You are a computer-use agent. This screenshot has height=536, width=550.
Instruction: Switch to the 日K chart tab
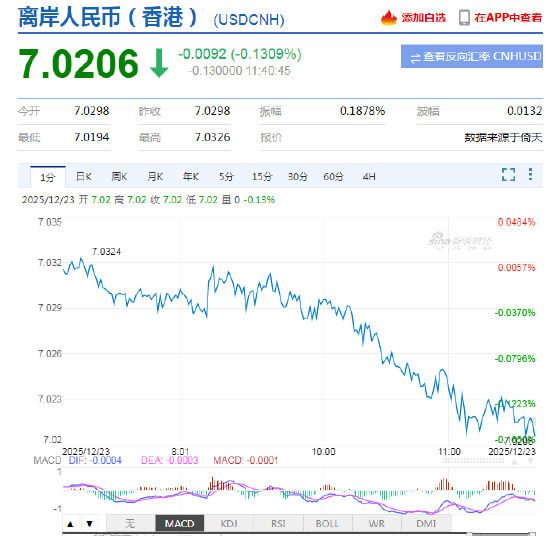[x=84, y=176]
